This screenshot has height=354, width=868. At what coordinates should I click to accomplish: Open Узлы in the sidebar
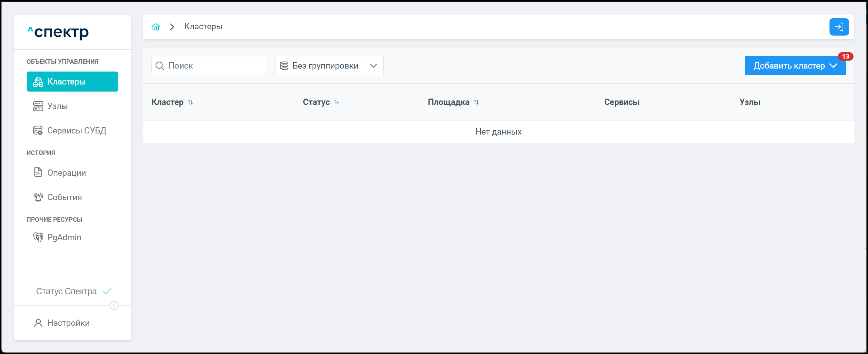(x=57, y=106)
